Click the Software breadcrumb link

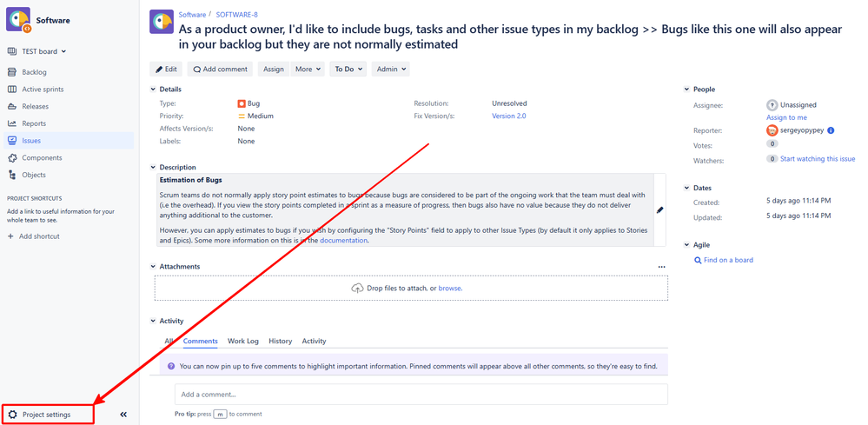[x=192, y=15]
